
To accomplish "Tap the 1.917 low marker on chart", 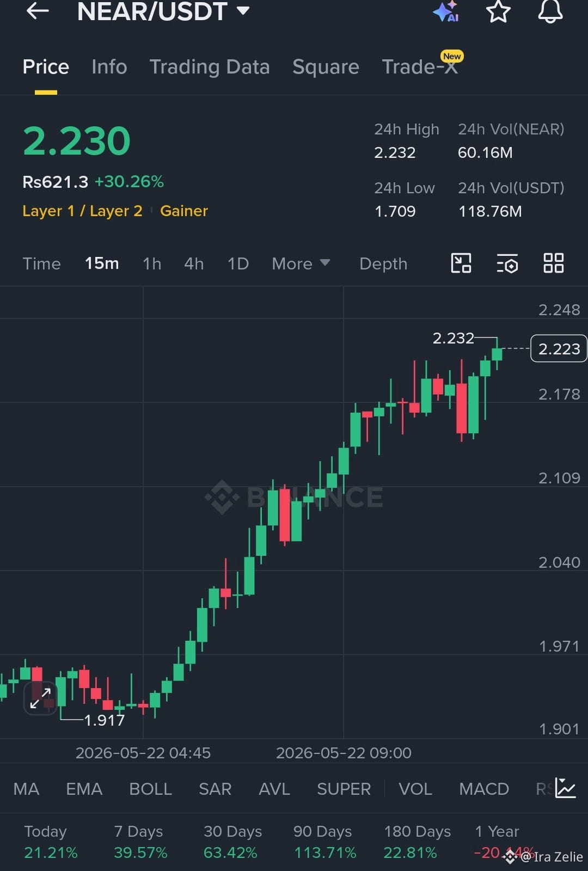I will (104, 720).
